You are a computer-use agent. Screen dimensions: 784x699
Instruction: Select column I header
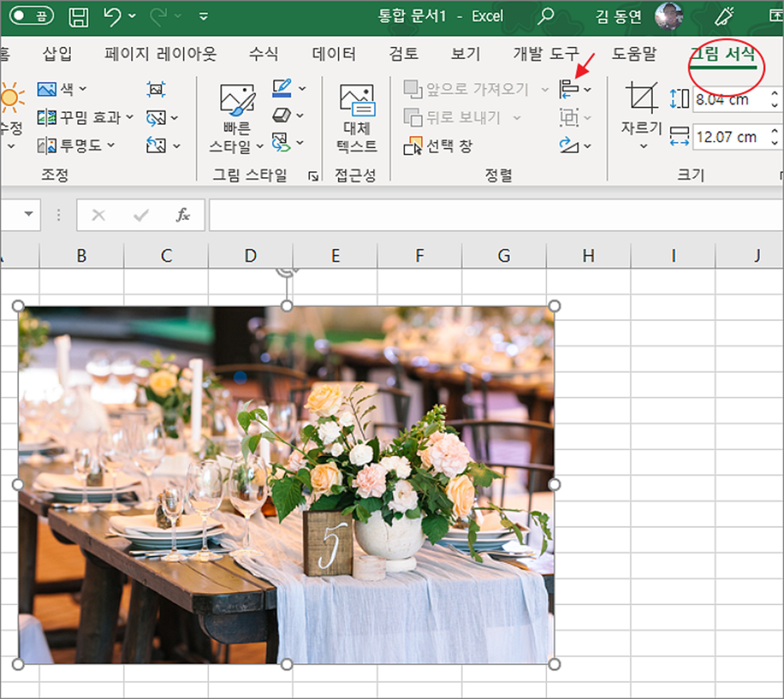[673, 256]
